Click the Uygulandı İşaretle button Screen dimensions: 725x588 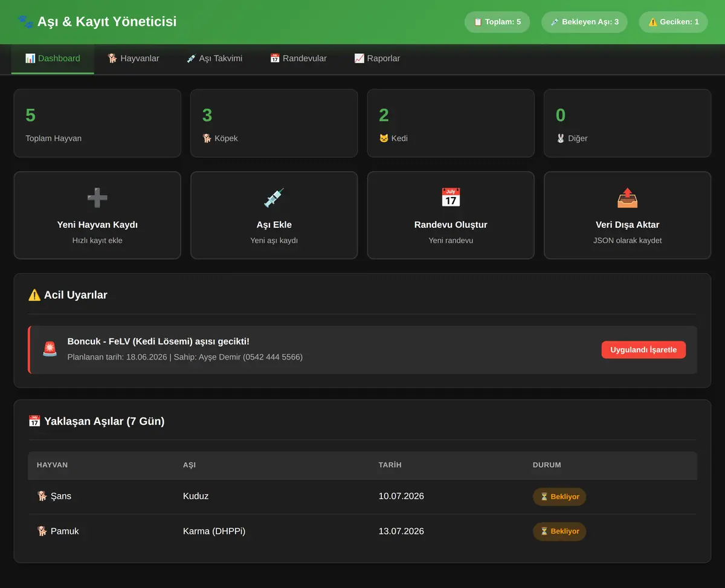click(x=643, y=350)
